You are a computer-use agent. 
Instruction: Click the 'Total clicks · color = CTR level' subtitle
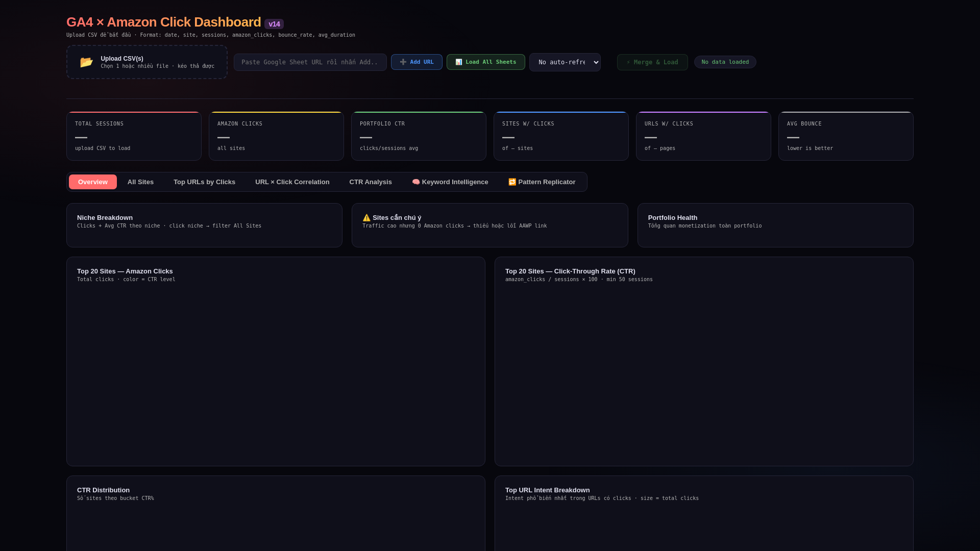pyautogui.click(x=126, y=280)
